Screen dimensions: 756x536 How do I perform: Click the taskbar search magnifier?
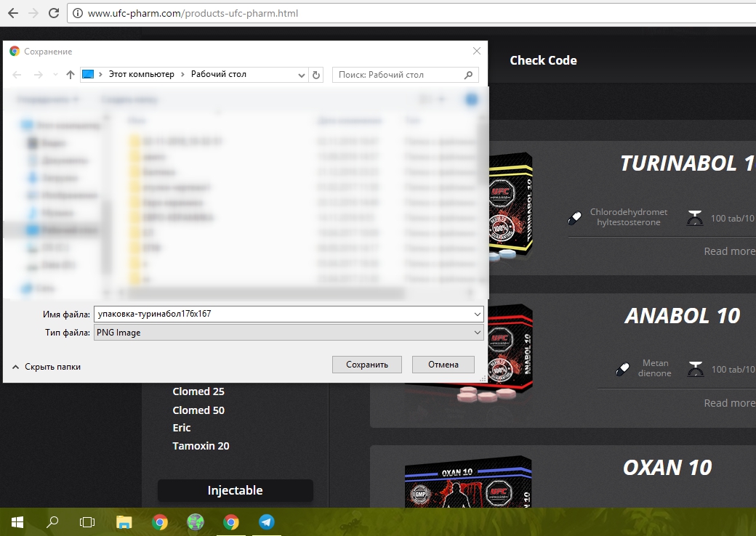pyautogui.click(x=52, y=521)
